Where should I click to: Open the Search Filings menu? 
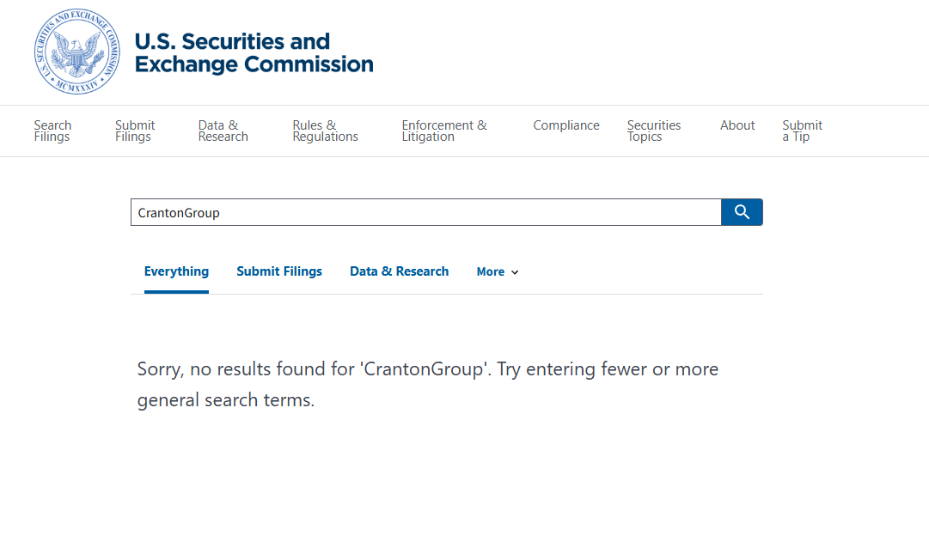(52, 131)
